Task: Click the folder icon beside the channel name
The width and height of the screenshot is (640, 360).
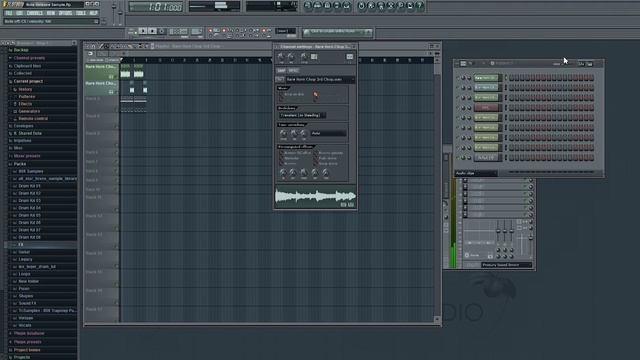Action: tap(280, 79)
